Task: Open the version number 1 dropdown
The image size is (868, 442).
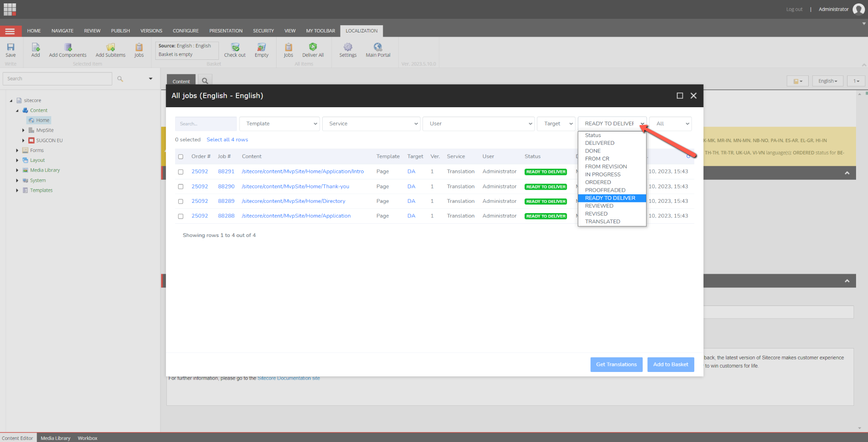Action: [x=856, y=81]
